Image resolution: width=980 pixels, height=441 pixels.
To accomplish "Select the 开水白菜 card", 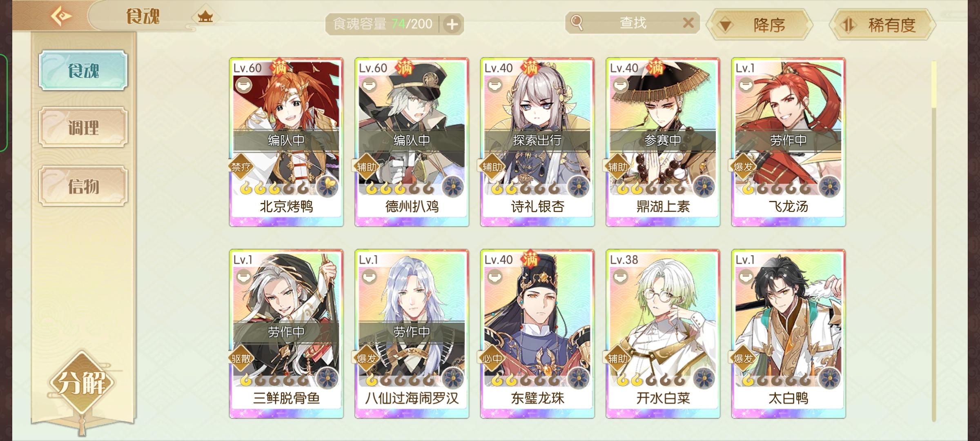I will pyautogui.click(x=663, y=334).
